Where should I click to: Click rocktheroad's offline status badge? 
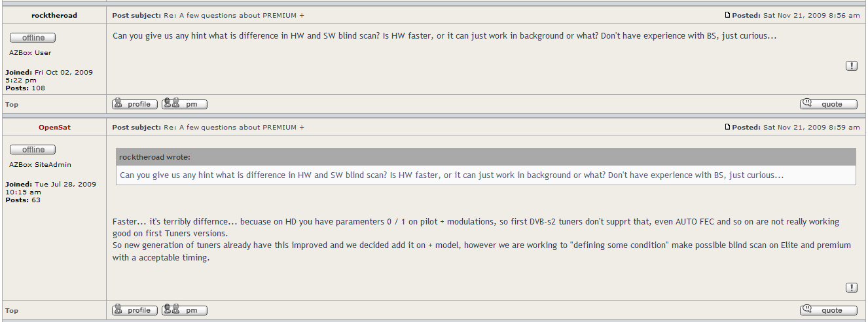tap(33, 38)
